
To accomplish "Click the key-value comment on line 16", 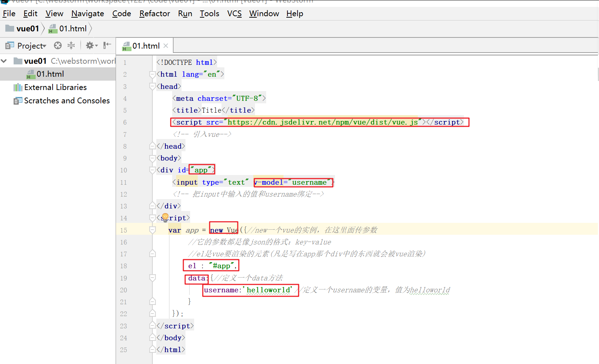I will click(259, 242).
